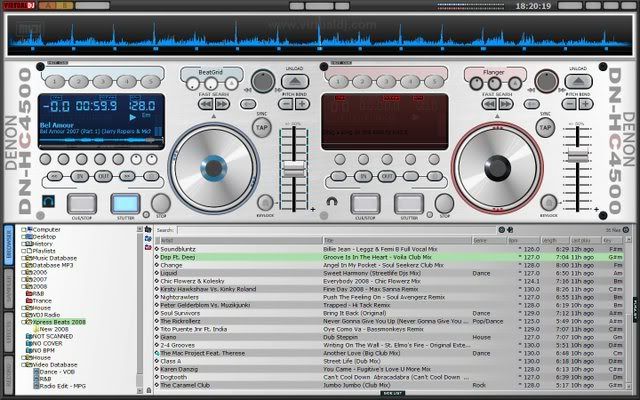Screen dimensions: 640x400
Task: Toggle the lock icon below the folder tree
Action: point(149,391)
